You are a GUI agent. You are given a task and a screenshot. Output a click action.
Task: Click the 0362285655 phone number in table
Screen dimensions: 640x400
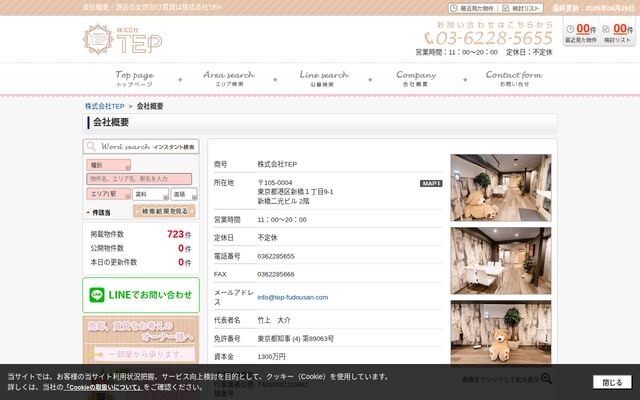[x=276, y=256]
